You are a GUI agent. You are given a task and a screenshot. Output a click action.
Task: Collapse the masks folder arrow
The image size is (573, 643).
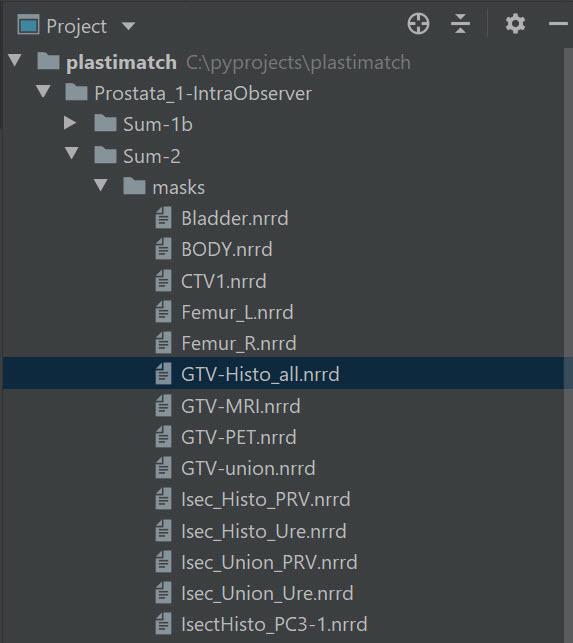point(100,185)
